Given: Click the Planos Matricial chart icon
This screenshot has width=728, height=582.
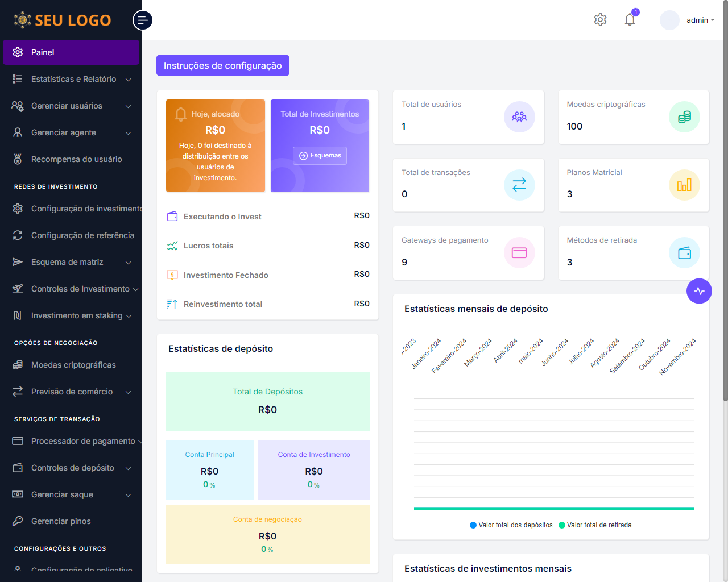Looking at the screenshot, I should point(684,185).
